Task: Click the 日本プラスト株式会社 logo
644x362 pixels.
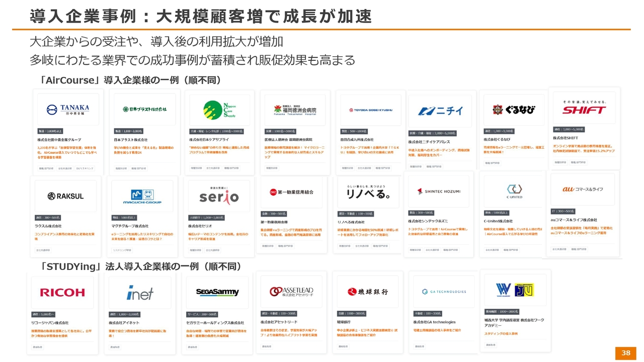Action: (x=145, y=109)
